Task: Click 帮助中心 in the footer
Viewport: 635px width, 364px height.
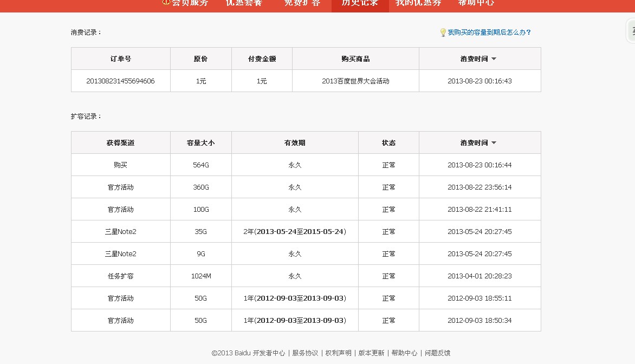Action: click(x=404, y=353)
